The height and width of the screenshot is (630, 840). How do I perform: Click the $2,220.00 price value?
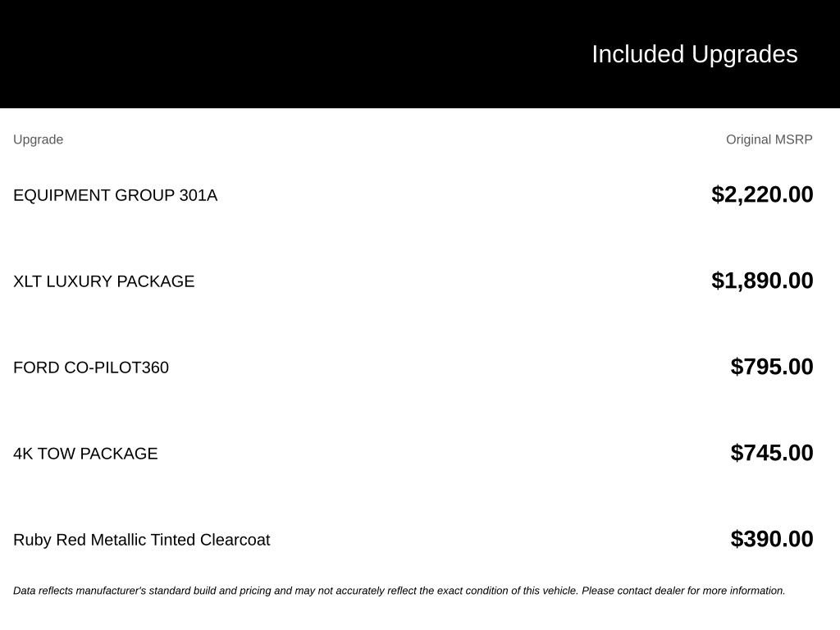[x=762, y=194]
